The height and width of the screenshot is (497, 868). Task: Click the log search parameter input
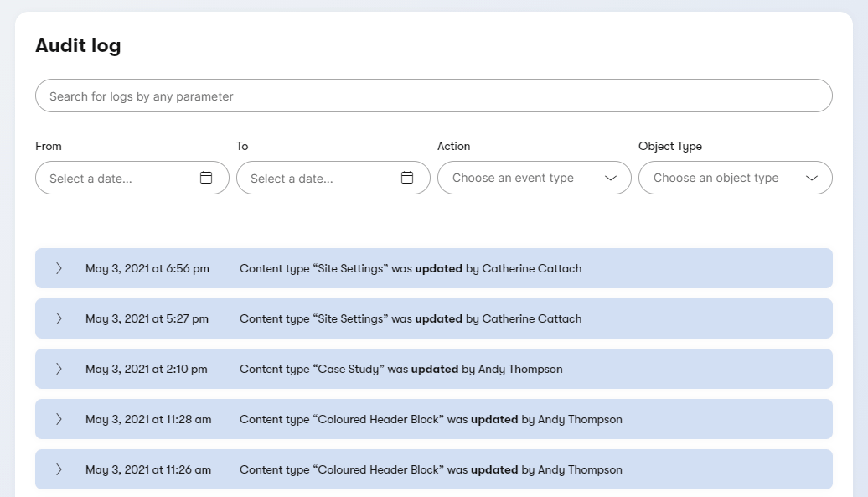point(433,96)
